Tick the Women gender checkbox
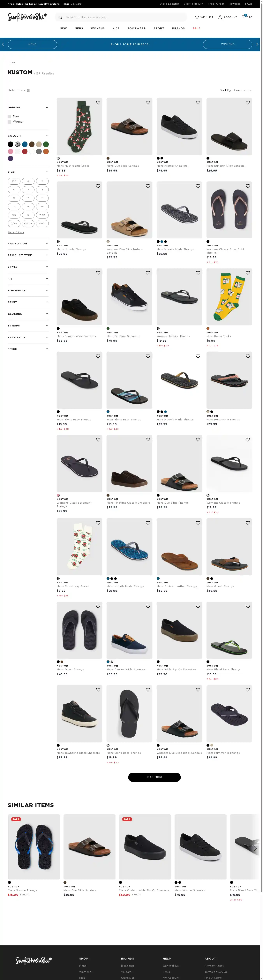263x980 pixels. 10,122
